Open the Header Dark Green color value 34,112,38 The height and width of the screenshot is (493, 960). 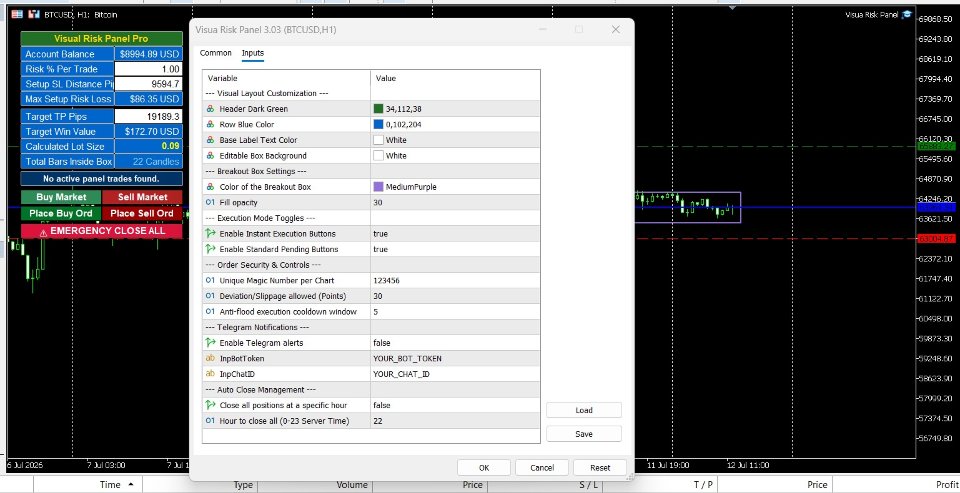click(x=403, y=109)
